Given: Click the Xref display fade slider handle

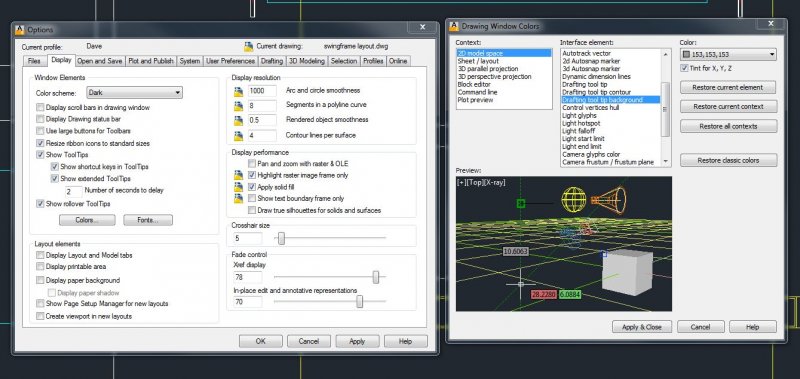Looking at the screenshot, I should coord(376,277).
